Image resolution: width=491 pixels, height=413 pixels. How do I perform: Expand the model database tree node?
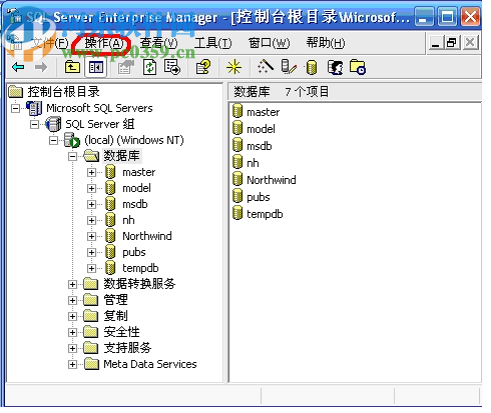click(91, 189)
